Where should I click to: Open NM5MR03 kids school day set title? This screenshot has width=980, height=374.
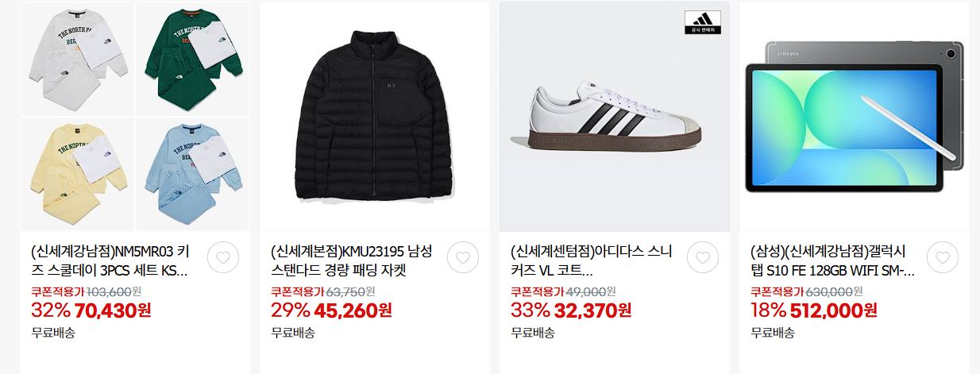pyautogui.click(x=112, y=261)
